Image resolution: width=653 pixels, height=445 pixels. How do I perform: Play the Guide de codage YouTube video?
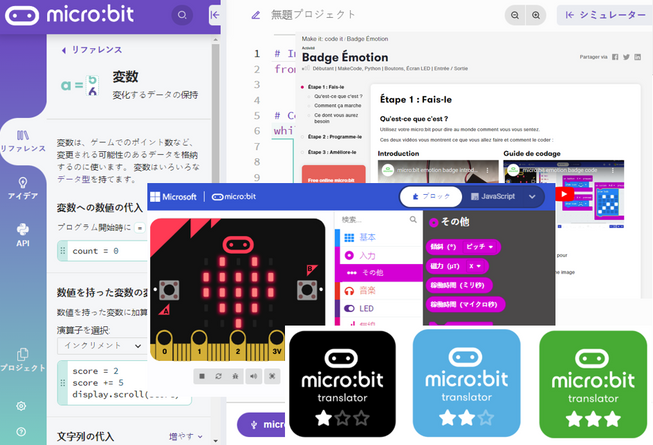tap(564, 194)
